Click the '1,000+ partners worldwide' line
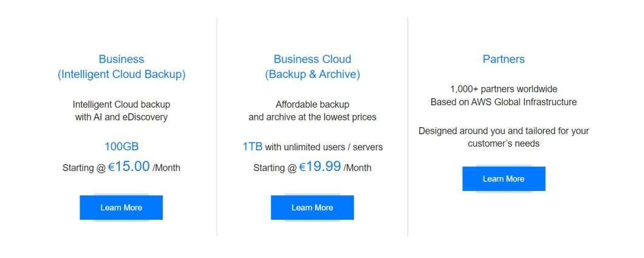Screen dimensions: 644x258 504,89
